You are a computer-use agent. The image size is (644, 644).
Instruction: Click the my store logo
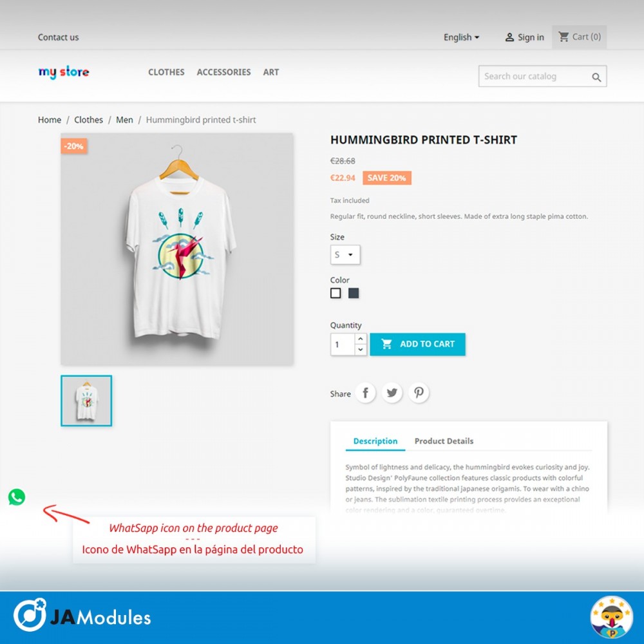(64, 72)
